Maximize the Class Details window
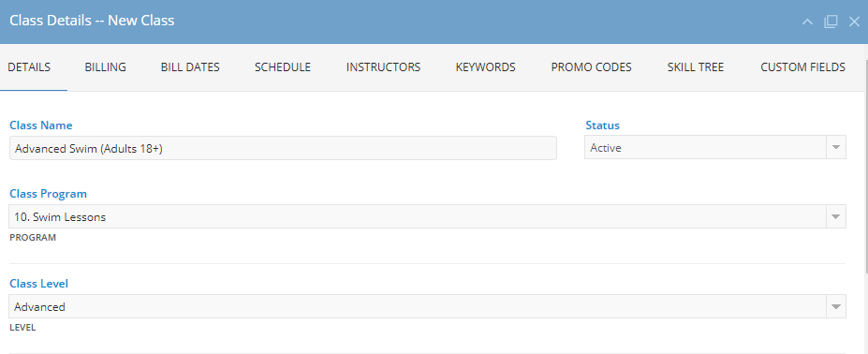868x354 pixels. click(831, 22)
